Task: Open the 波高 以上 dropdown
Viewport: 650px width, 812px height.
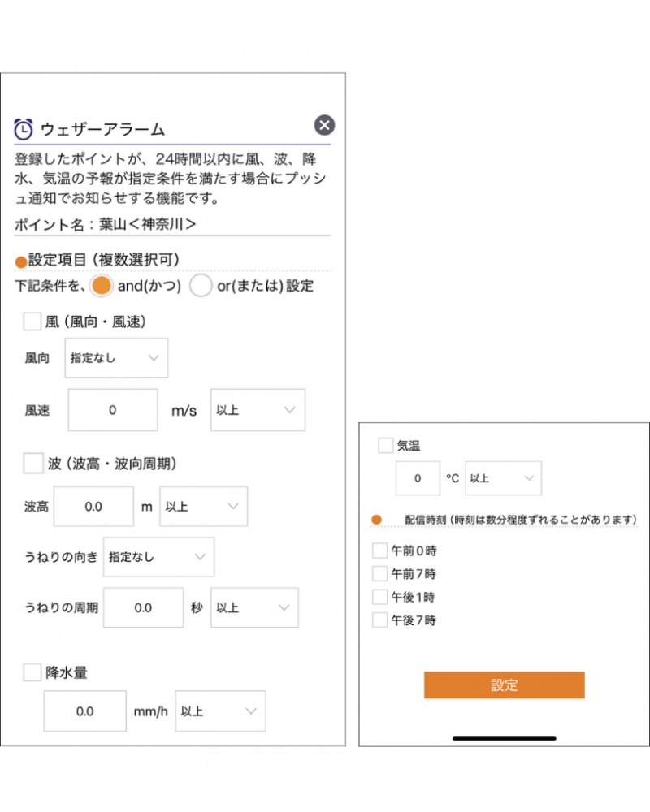Action: coord(203,507)
